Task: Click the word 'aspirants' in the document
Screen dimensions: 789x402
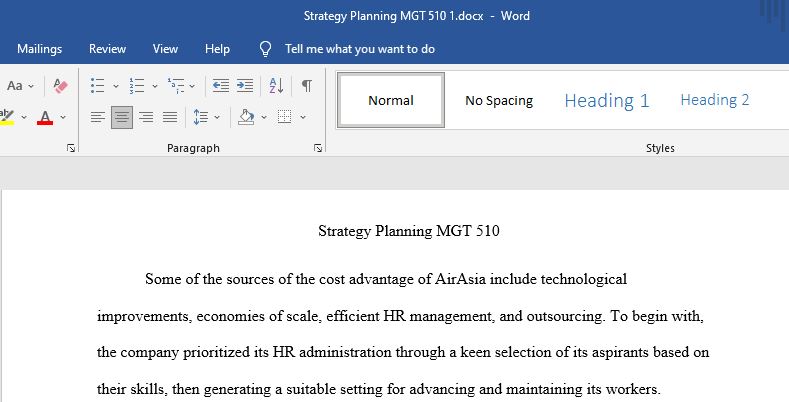Action: [x=620, y=352]
